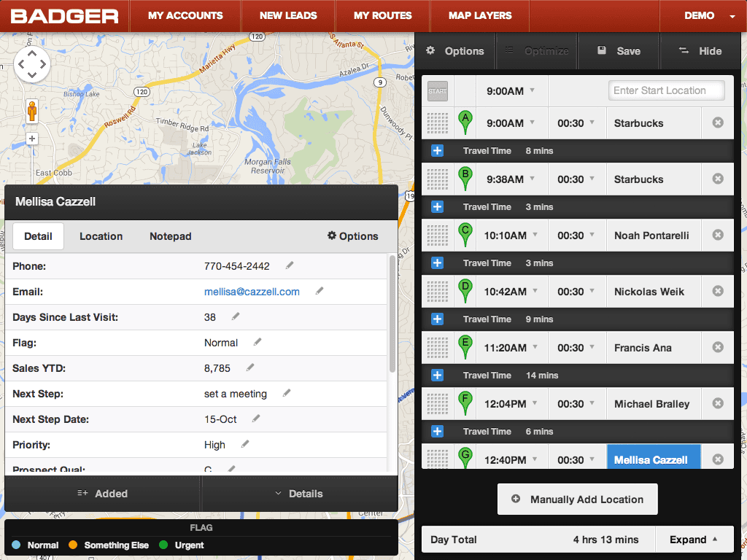The width and height of the screenshot is (747, 560).
Task: Edit the Phone field pencil icon
Action: pos(290,265)
